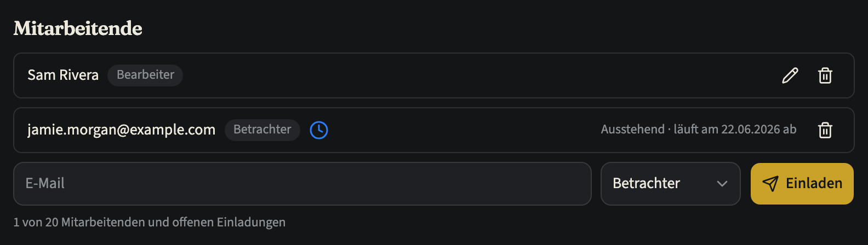Image resolution: width=868 pixels, height=245 pixels.
Task: Edit Sam Rivera's role with the pencil icon
Action: tap(790, 75)
